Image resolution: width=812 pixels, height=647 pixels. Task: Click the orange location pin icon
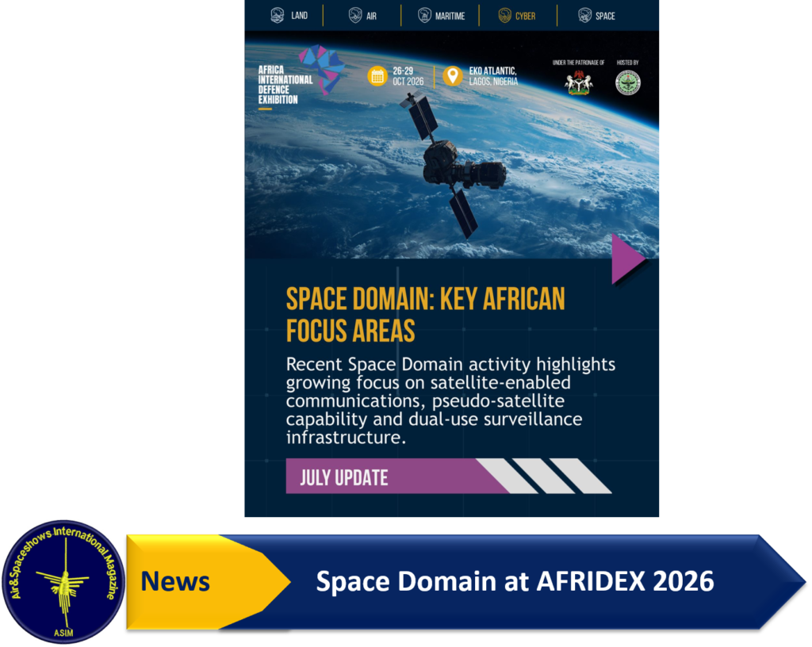pyautogui.click(x=453, y=77)
